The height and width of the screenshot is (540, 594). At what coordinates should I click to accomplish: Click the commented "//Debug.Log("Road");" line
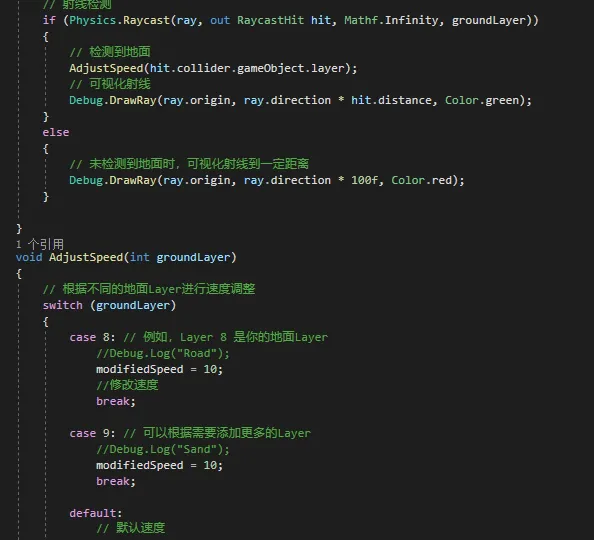point(163,353)
